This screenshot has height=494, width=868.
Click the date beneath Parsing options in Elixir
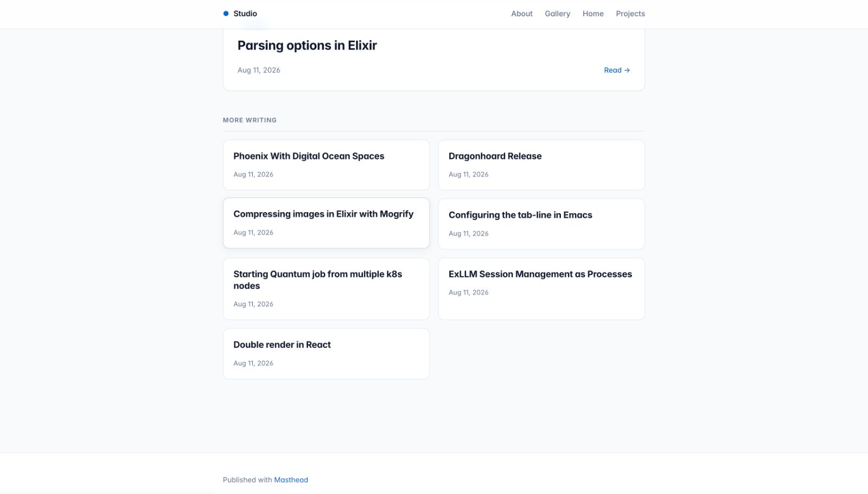click(259, 70)
